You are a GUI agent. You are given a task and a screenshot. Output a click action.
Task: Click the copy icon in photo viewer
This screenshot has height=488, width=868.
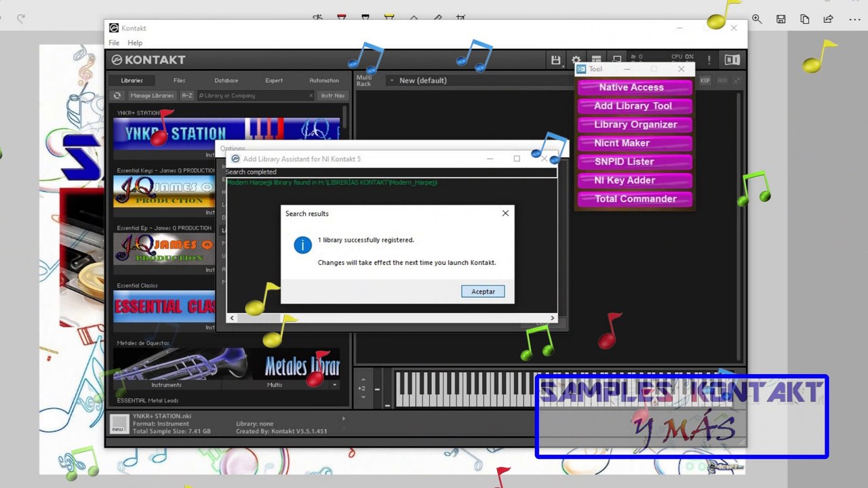pyautogui.click(x=805, y=19)
